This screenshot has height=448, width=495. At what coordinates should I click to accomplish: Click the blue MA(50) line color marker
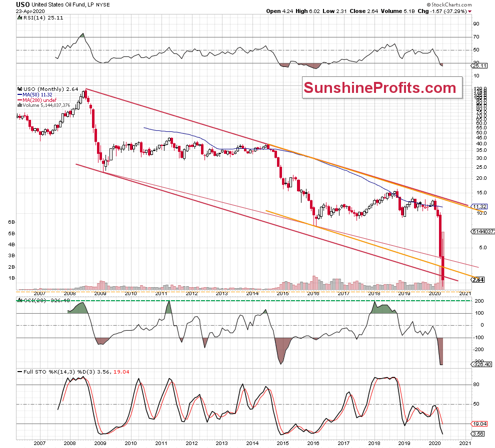click(19, 94)
